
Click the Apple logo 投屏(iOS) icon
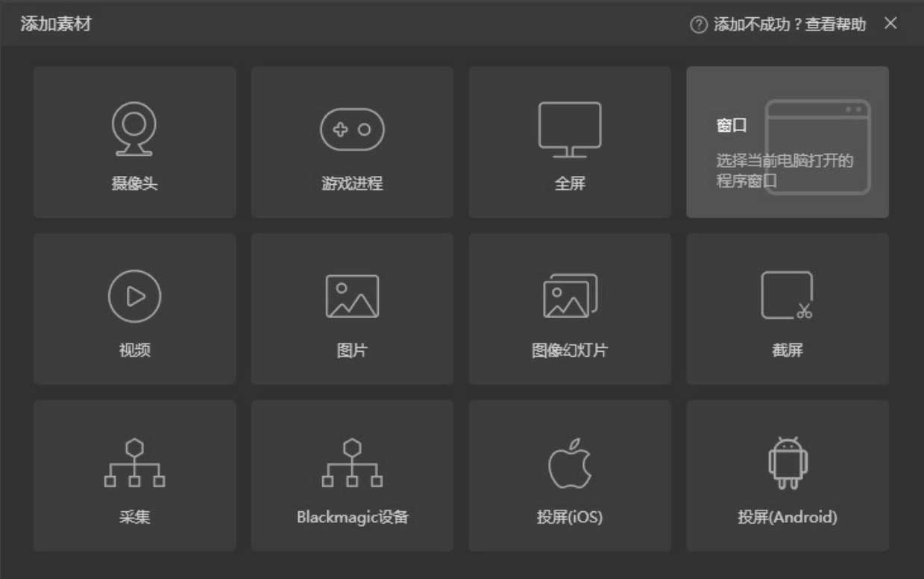[x=570, y=463]
